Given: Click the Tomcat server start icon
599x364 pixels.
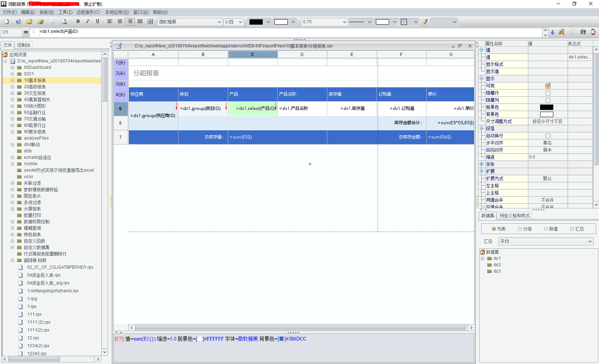Looking at the screenshot, I should click(562, 32).
